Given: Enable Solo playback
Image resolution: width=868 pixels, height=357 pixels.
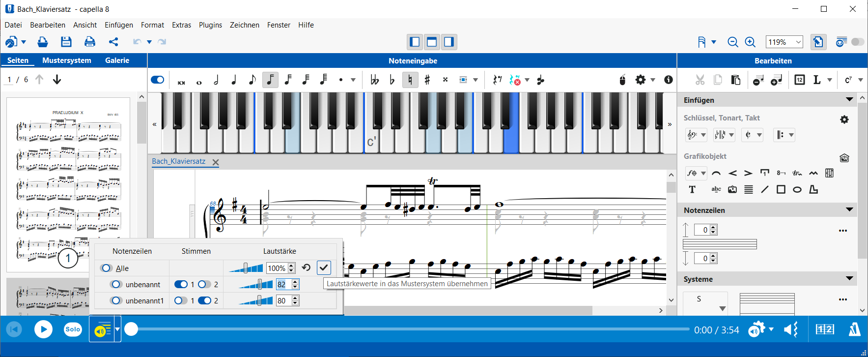Looking at the screenshot, I should [x=73, y=329].
